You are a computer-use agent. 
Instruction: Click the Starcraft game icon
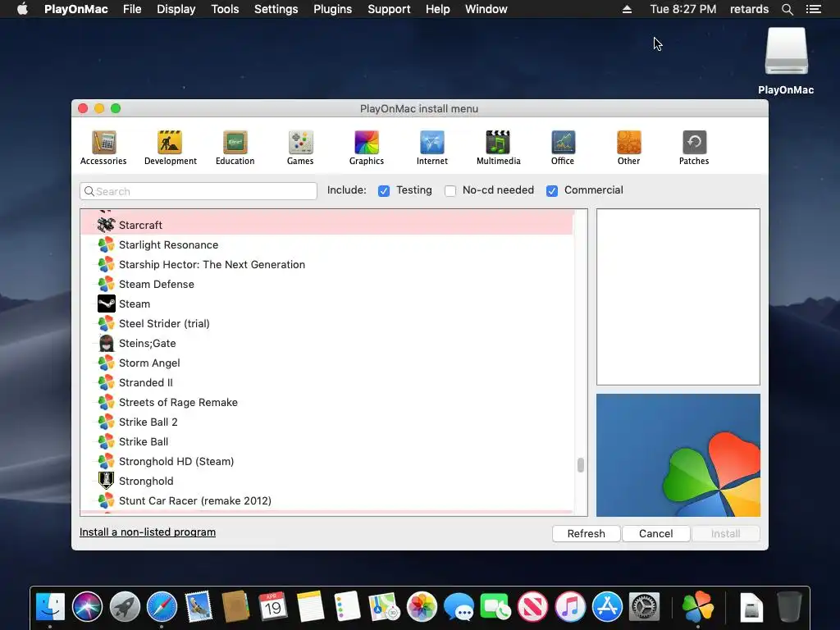point(106,225)
